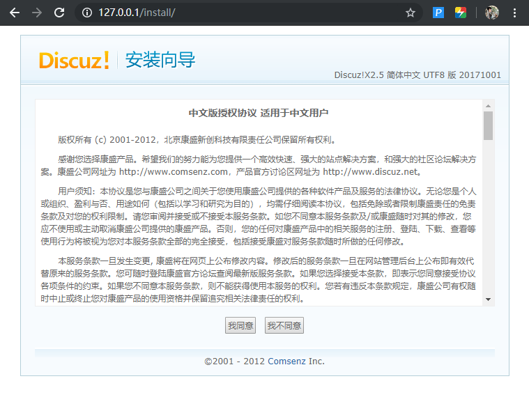This screenshot has width=529, height=420.
Task: Click the license agreement scrollbar thumb
Action: (488, 125)
